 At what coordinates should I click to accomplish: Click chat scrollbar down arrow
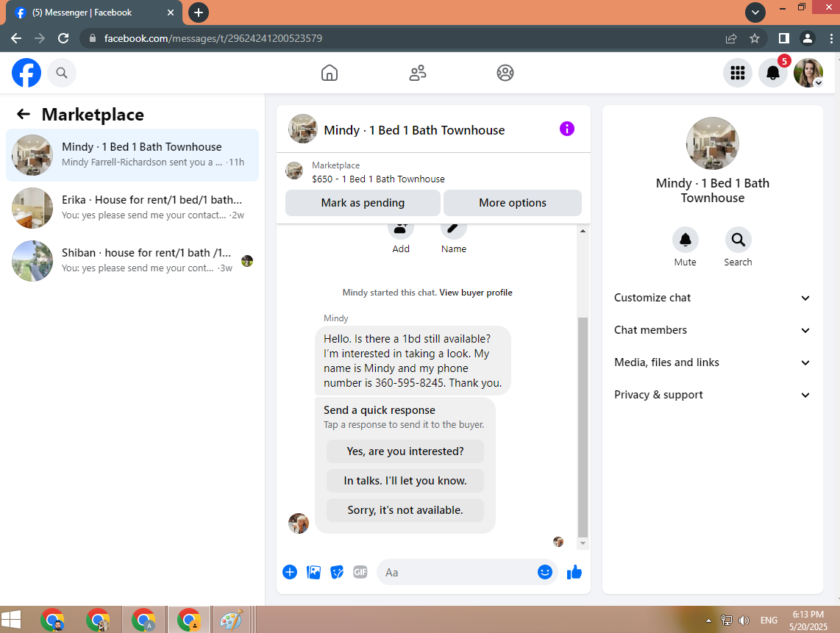(583, 543)
